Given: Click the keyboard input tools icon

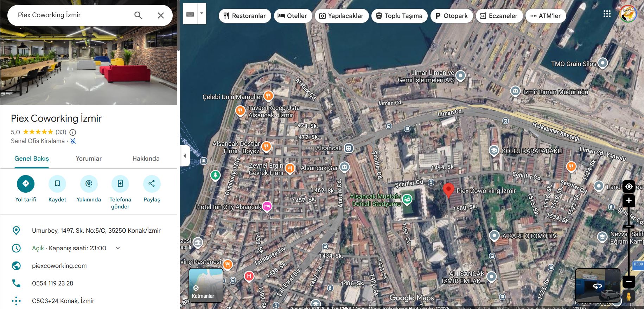Looking at the screenshot, I should pos(190,14).
